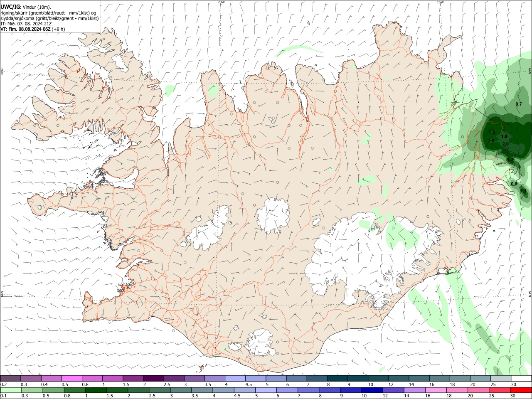The image size is (532, 399).
Task: Pick the darkest green 1 swatch in the bottom legend row
Action: click(96, 390)
